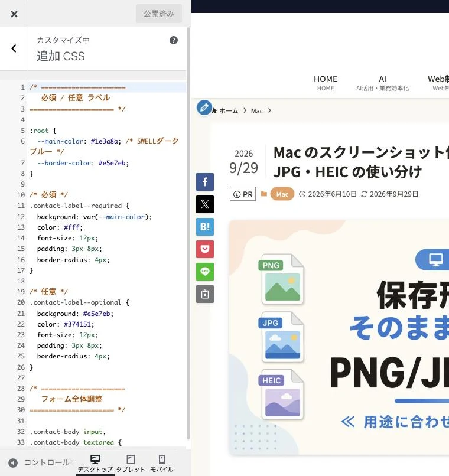Switch preview to デスクトップ view
The width and height of the screenshot is (449, 476).
pyautogui.click(x=95, y=463)
